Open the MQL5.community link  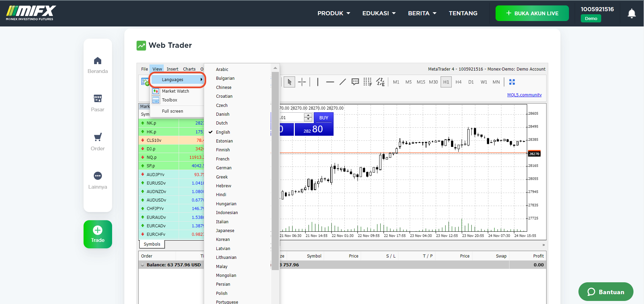(524, 95)
